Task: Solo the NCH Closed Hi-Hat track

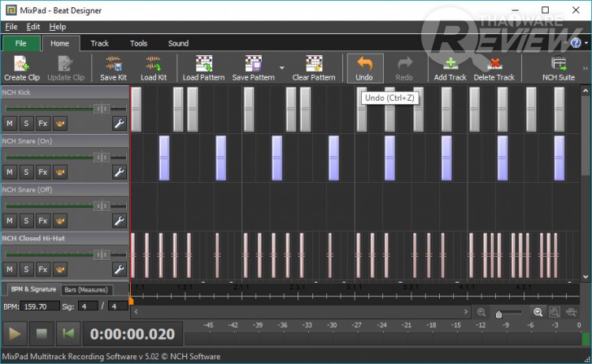Action: click(x=26, y=269)
